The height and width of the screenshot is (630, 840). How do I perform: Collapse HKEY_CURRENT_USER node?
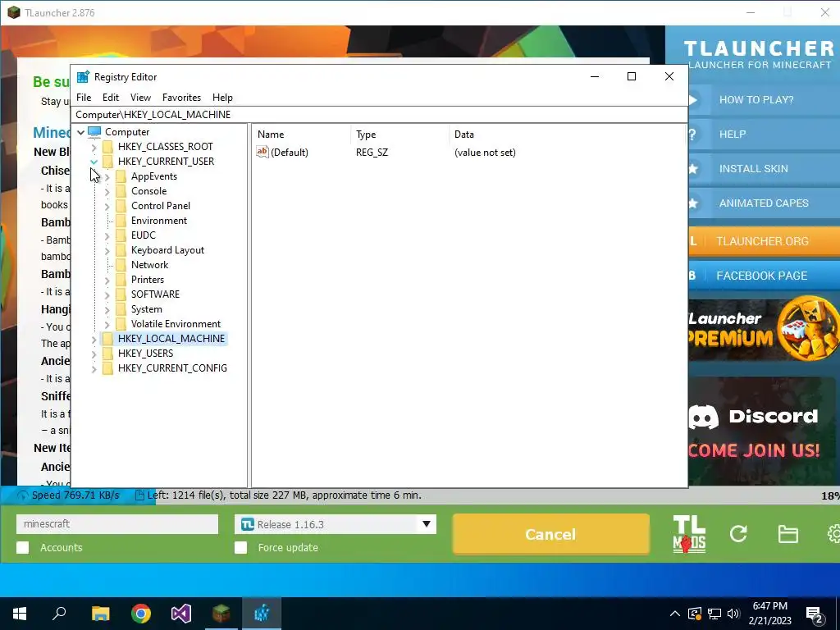point(94,162)
